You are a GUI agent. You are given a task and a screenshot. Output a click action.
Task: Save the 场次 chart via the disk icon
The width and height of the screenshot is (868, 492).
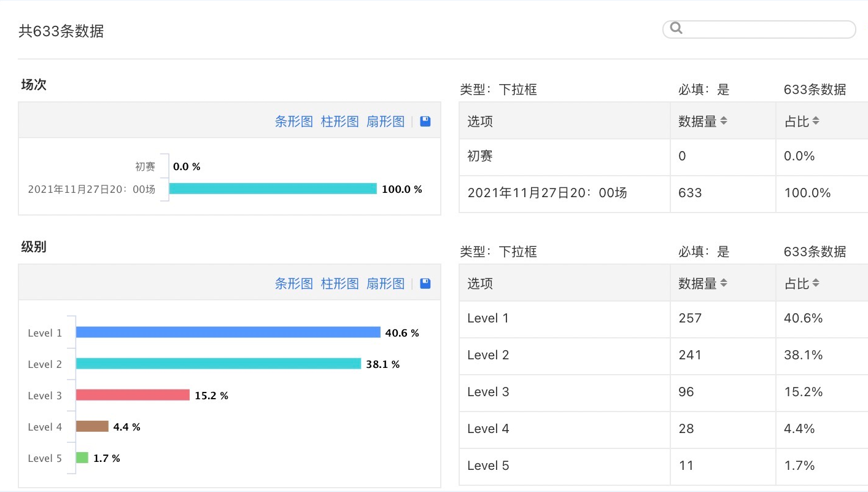pos(425,121)
